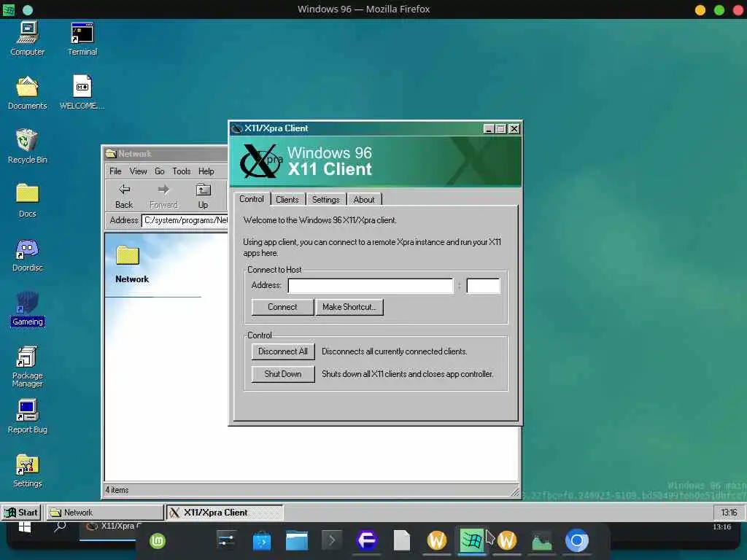Click the Connect button
Viewport: 747px width, 560px height.
[282, 307]
